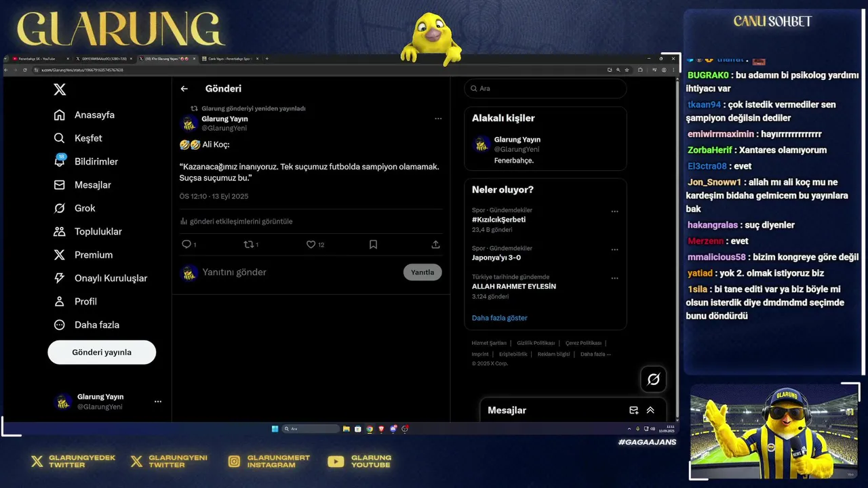The image size is (868, 488).
Task: Open Gizlilik Politikası footer link
Action: (x=536, y=343)
